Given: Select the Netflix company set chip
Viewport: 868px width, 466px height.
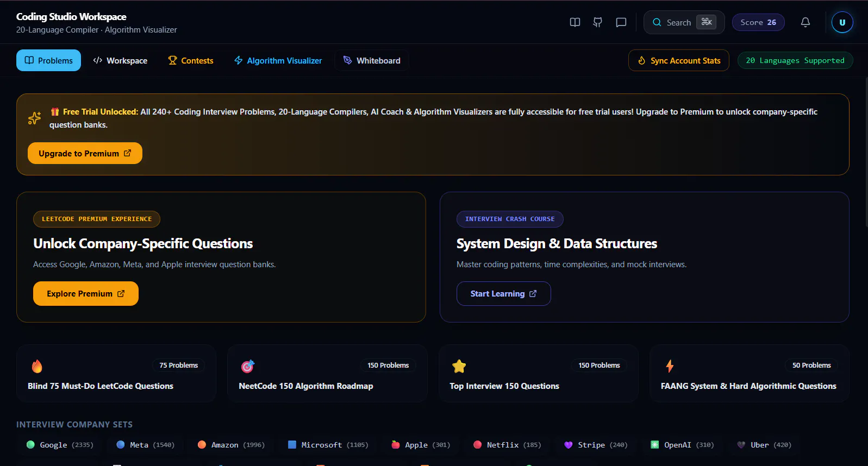Looking at the screenshot, I should (508, 445).
